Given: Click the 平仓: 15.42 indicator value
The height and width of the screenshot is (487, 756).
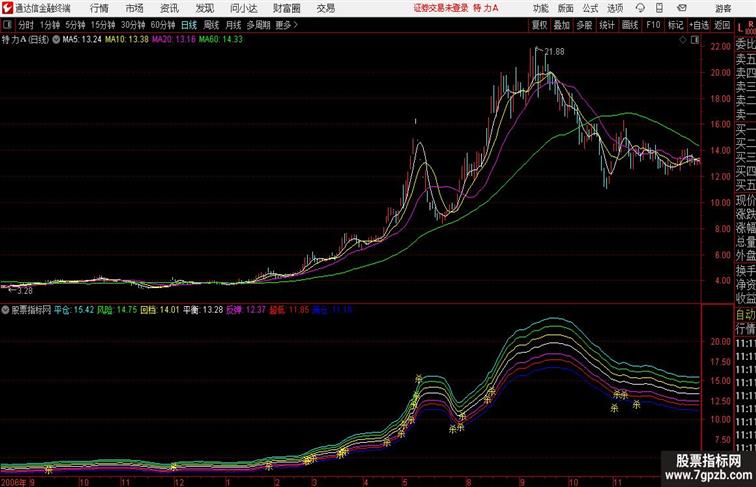Looking at the screenshot, I should pos(74,310).
